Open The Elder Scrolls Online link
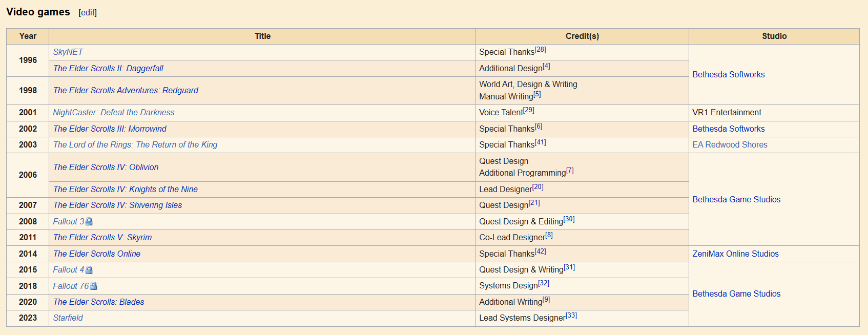The image size is (868, 335). click(x=97, y=254)
